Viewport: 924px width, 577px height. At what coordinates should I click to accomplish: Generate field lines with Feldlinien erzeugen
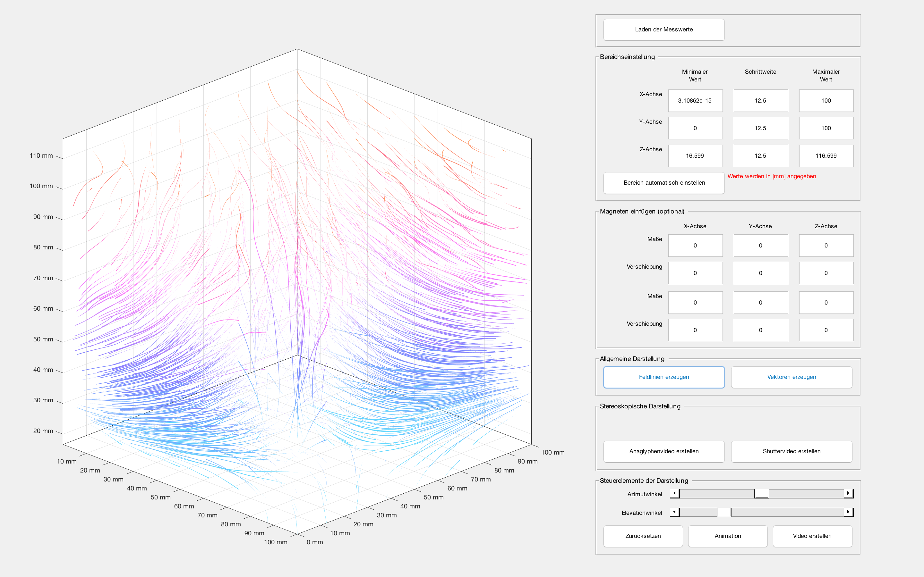pos(663,377)
